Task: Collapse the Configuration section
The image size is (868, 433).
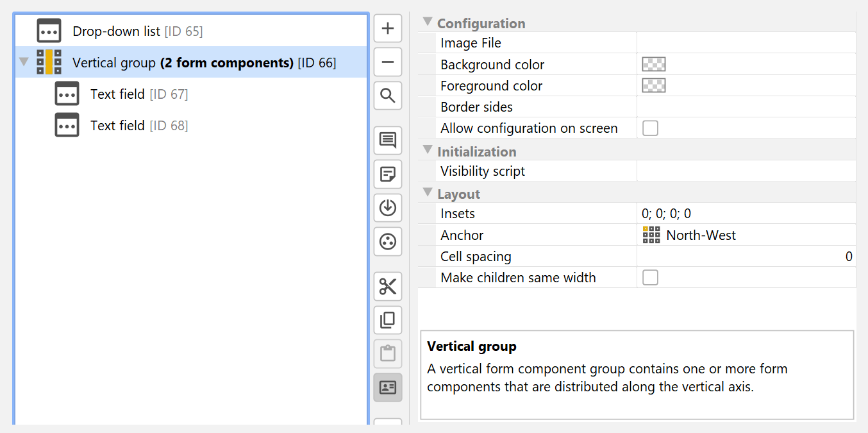Action: point(428,22)
